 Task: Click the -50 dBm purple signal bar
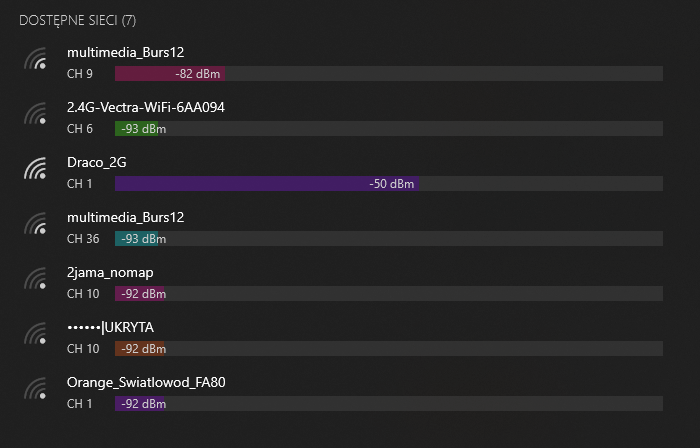click(x=266, y=184)
